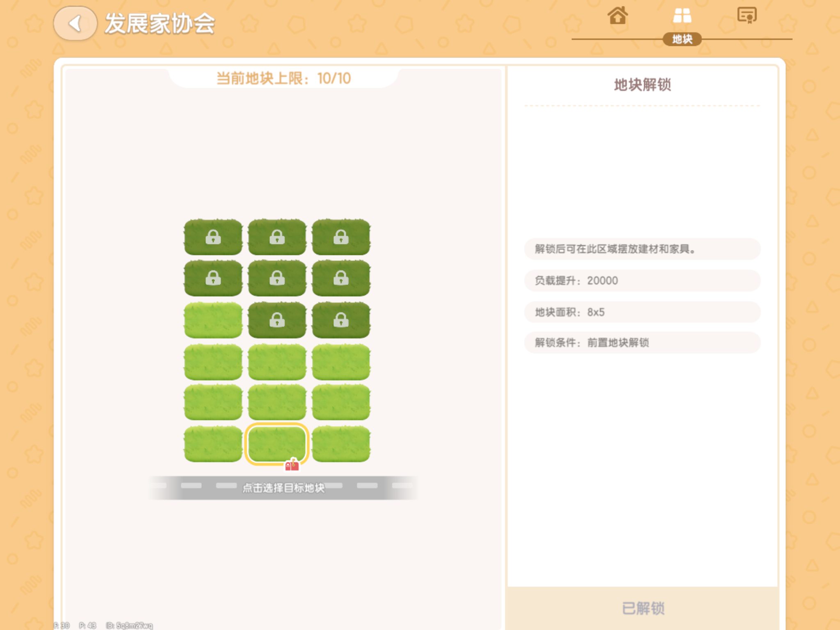The image size is (840, 630).
Task: Select unlocked plot, fifth row right
Action: click(341, 402)
